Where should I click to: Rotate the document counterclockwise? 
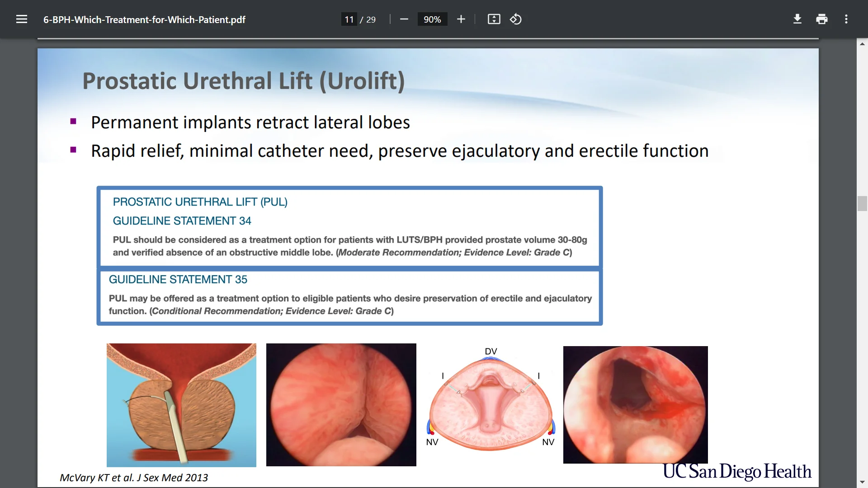(x=516, y=19)
